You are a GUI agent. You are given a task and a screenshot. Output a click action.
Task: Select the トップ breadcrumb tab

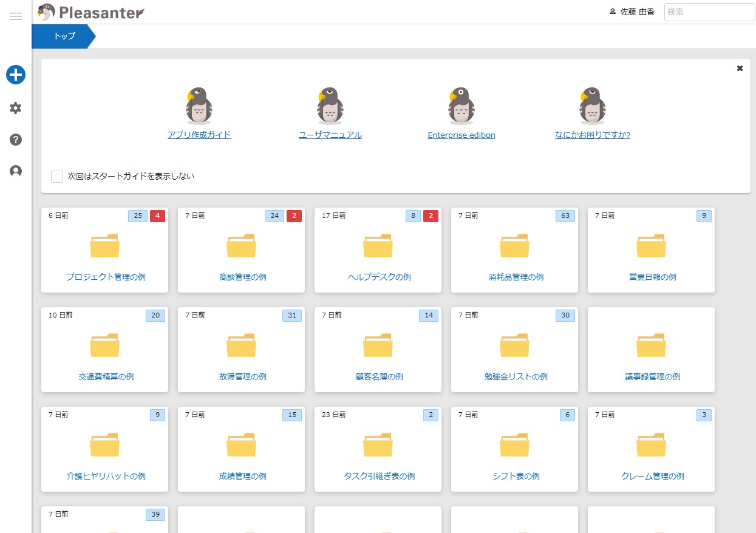pyautogui.click(x=64, y=36)
